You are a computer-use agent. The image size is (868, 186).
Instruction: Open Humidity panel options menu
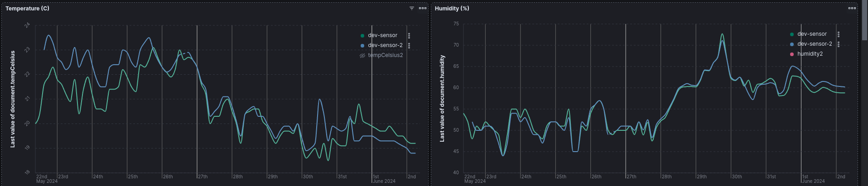coord(852,8)
